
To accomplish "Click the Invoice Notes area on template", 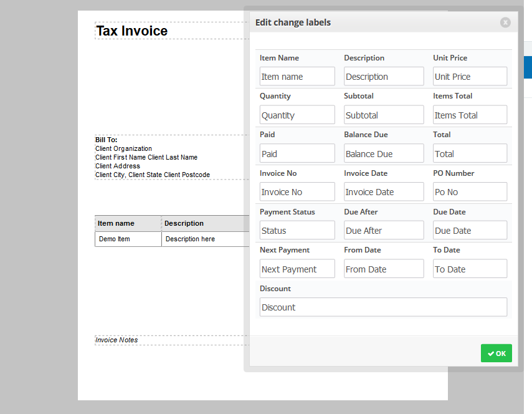I will pyautogui.click(x=117, y=340).
